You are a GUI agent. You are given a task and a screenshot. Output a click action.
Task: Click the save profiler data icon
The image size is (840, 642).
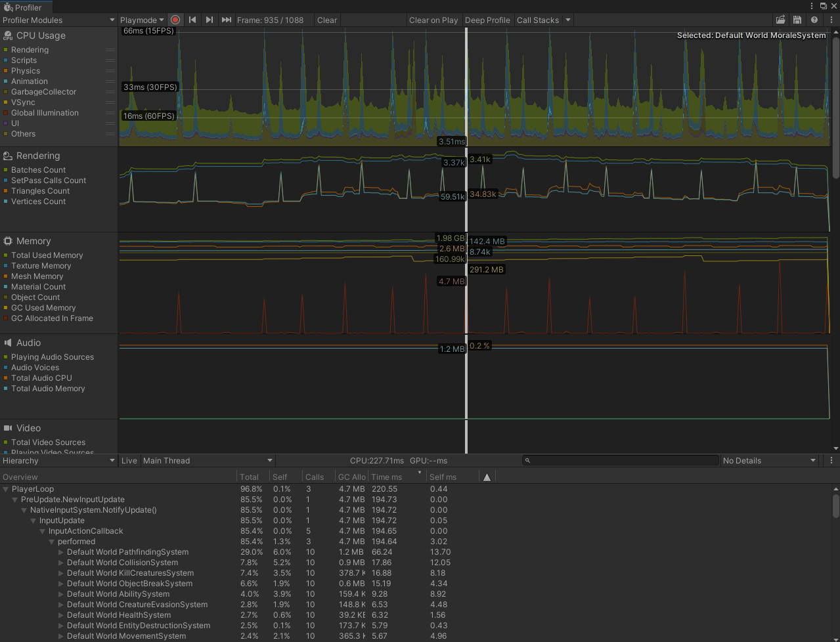(797, 20)
